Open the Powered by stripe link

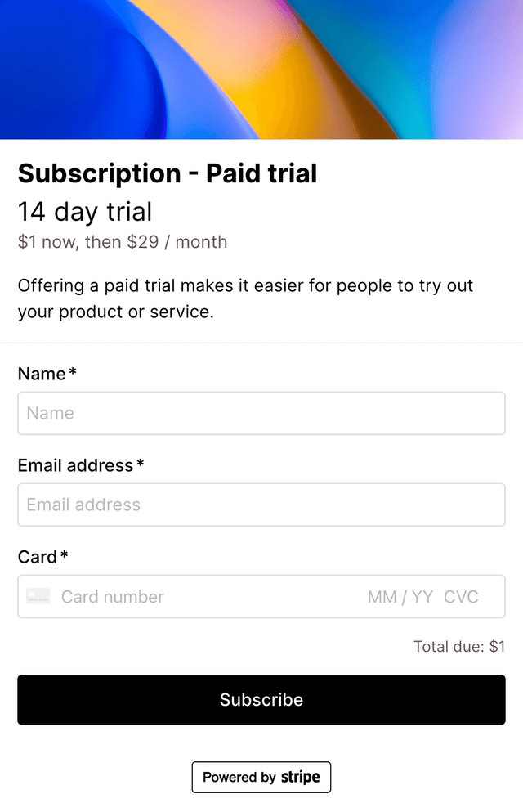261,777
